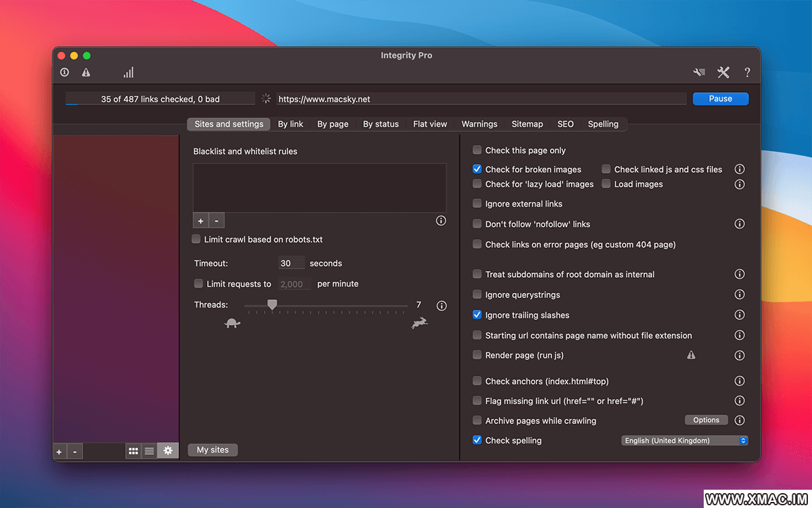
Task: Show info for Starting url contains page name
Action: point(740,335)
